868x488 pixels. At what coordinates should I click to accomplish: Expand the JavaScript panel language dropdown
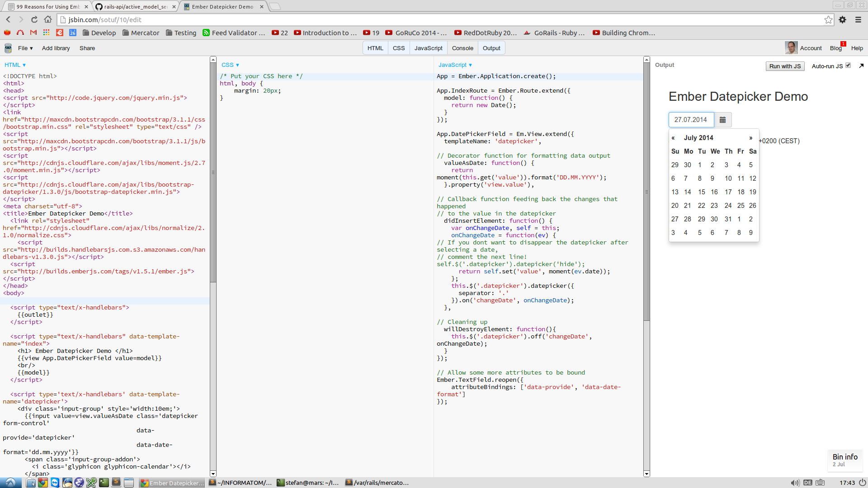pos(455,65)
